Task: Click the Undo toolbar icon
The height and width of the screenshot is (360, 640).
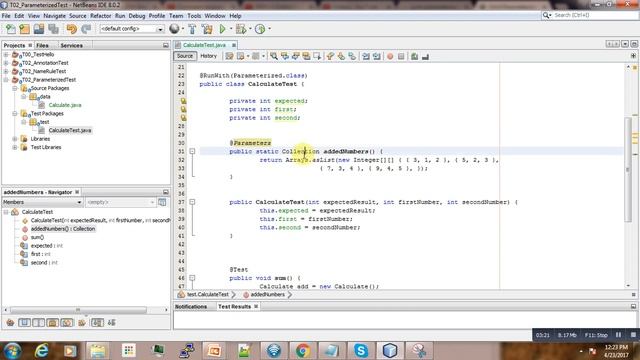Action: coord(71,29)
